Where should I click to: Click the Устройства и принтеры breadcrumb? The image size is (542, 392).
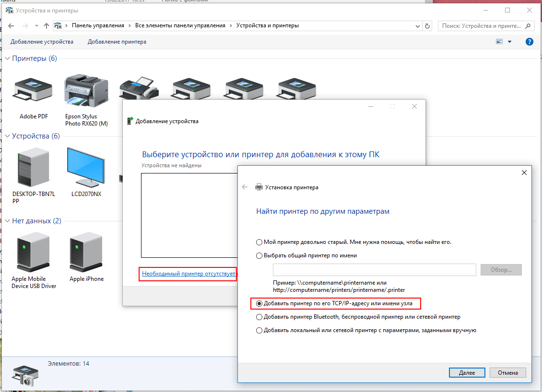268,25
